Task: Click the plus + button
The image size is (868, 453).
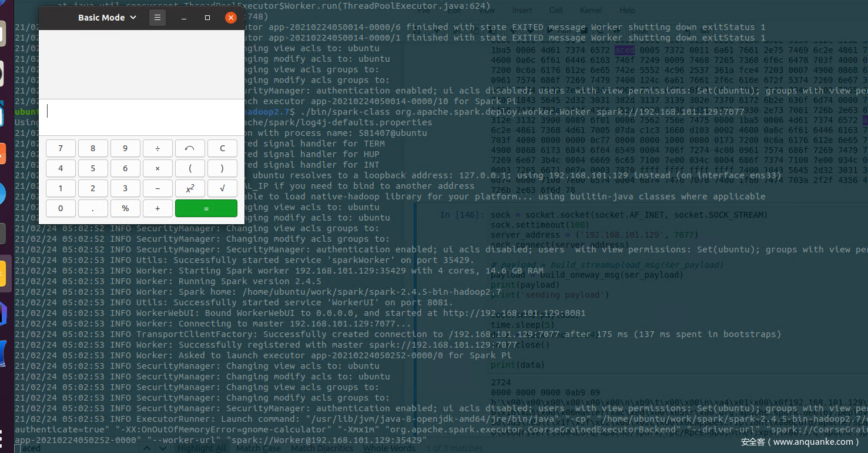Action: [x=157, y=208]
